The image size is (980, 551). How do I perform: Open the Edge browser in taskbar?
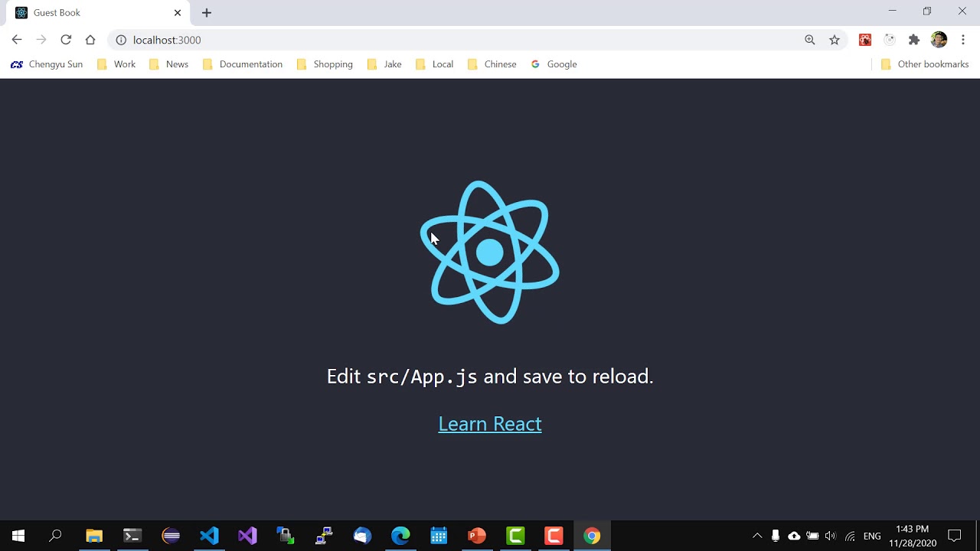point(400,536)
